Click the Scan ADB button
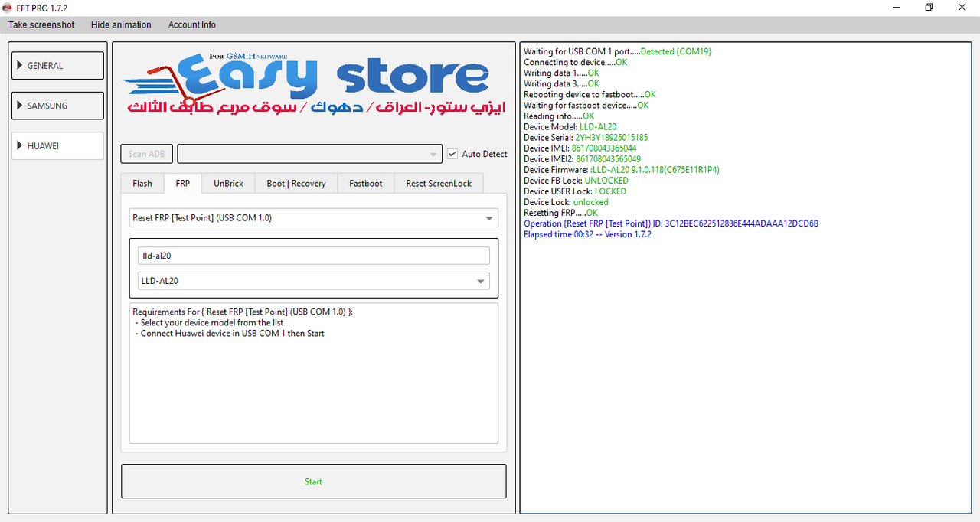Image resolution: width=980 pixels, height=522 pixels. [x=147, y=154]
